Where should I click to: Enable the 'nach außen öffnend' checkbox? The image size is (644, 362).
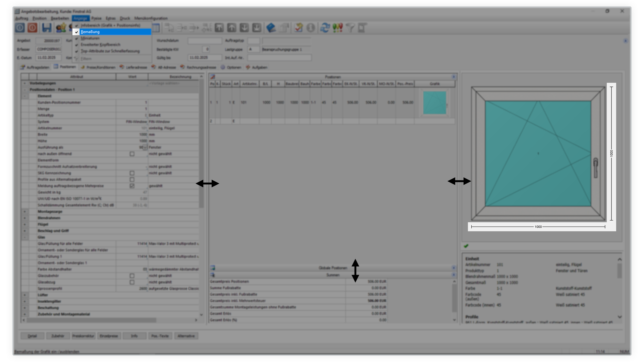(132, 154)
